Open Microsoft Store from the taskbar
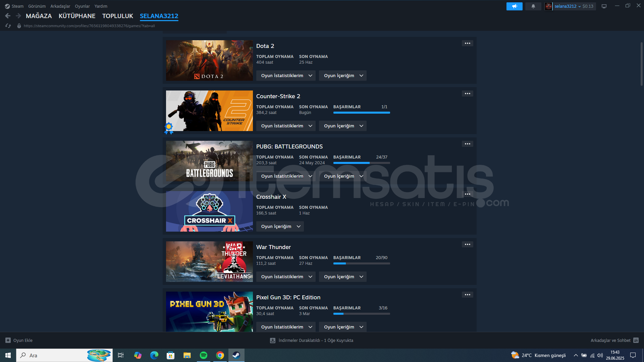644x362 pixels. (x=171, y=355)
